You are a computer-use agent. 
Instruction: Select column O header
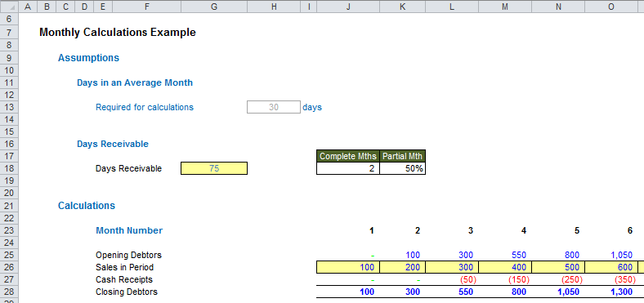[x=611, y=7]
